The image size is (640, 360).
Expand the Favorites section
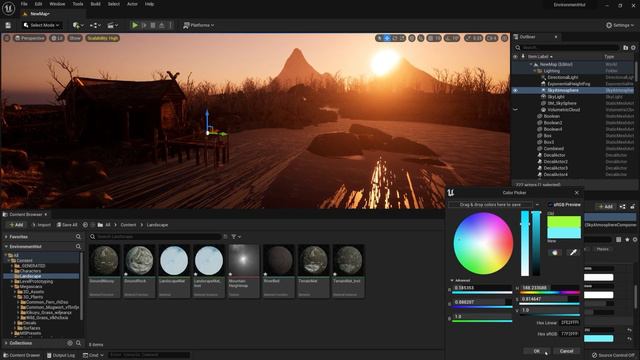point(6,237)
